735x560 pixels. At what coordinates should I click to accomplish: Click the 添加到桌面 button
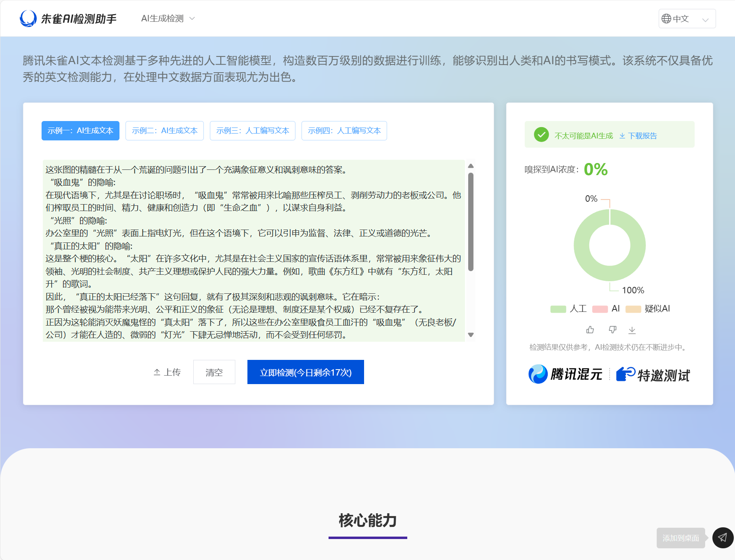click(x=681, y=538)
